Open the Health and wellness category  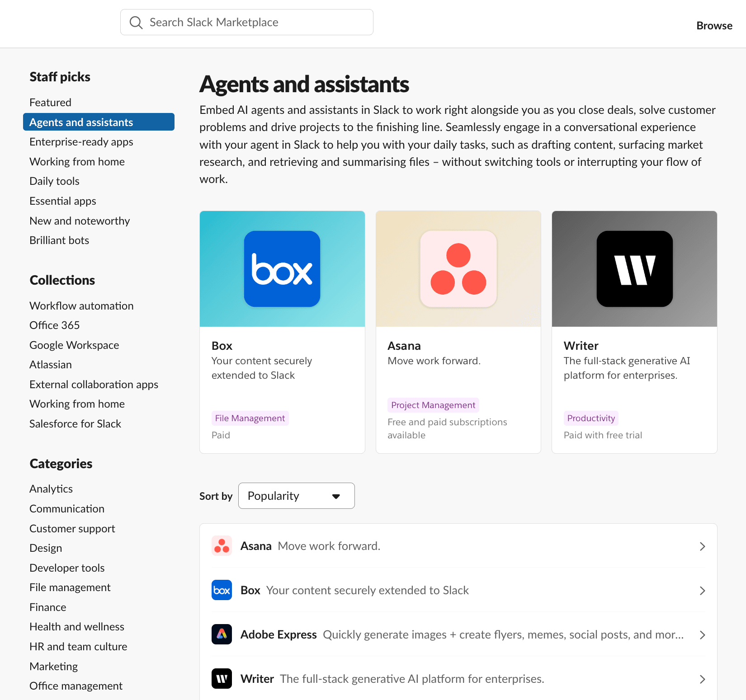click(76, 626)
